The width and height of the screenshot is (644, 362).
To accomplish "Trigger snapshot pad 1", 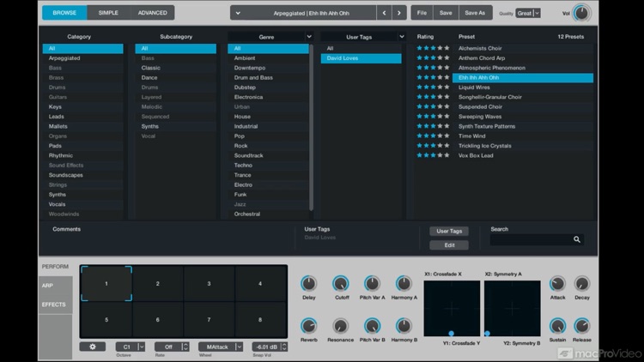I will (106, 284).
